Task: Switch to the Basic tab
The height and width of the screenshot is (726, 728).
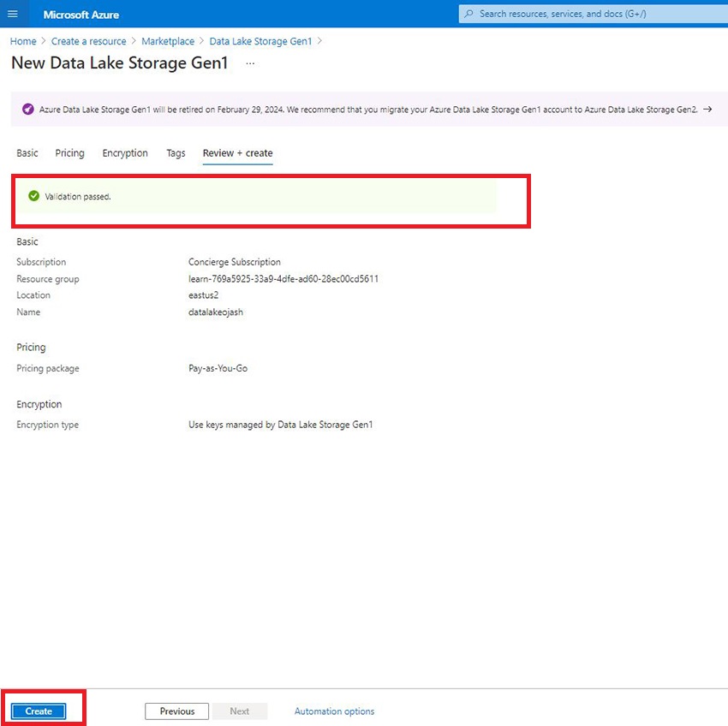Action: tap(27, 153)
